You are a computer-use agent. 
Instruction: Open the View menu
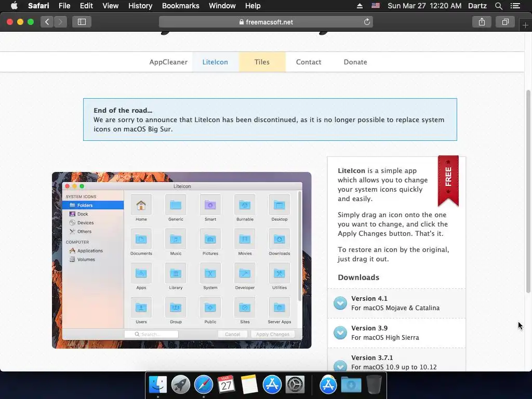click(x=110, y=6)
